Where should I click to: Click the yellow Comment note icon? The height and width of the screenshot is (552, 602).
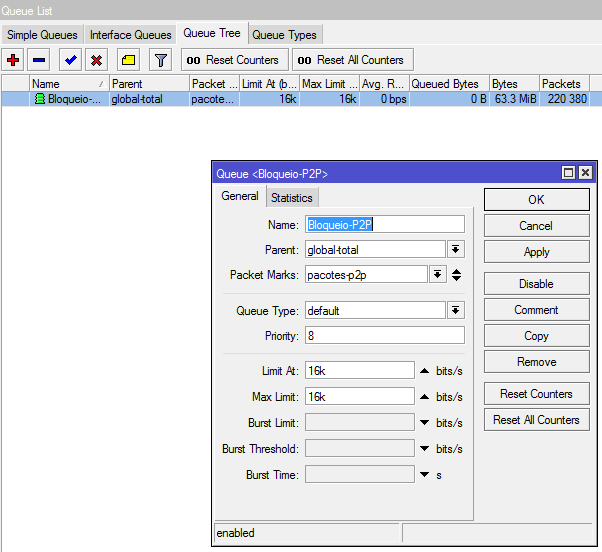tap(128, 60)
